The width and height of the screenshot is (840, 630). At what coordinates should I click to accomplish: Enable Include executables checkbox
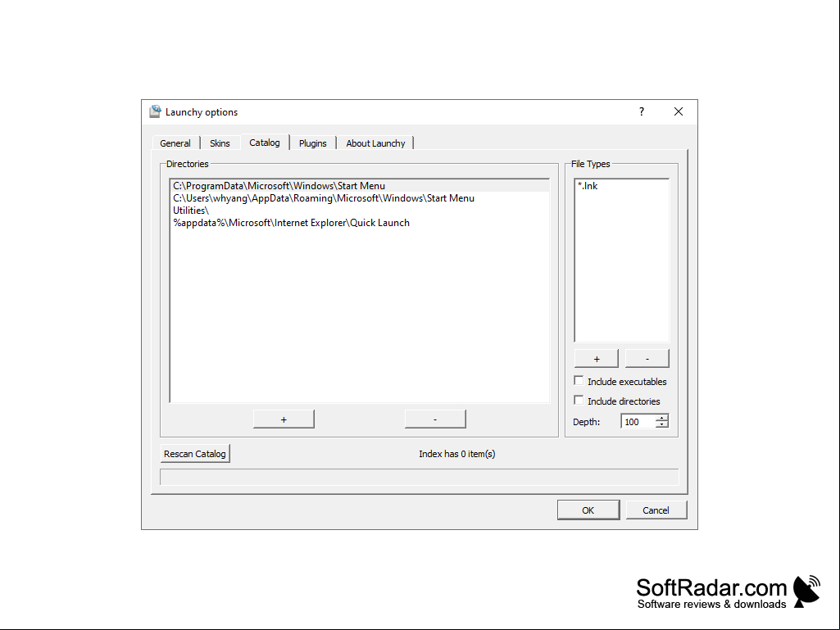(579, 381)
